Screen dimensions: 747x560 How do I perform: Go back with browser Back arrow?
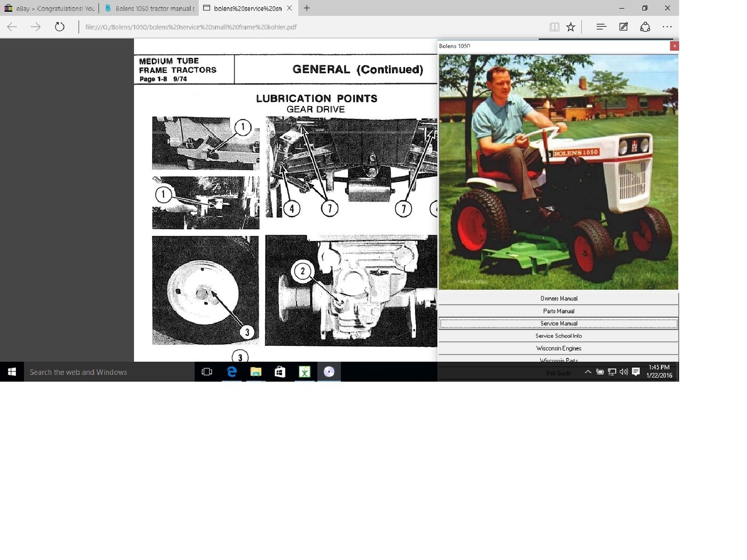tap(12, 27)
